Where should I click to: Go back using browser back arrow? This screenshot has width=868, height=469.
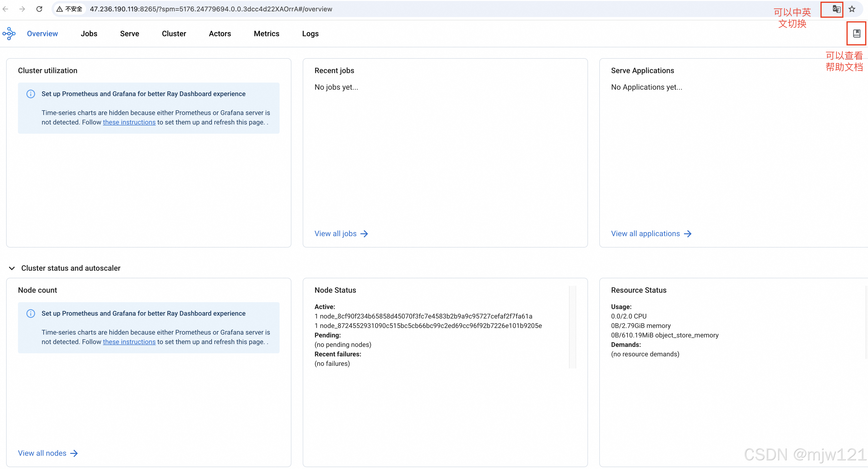click(6, 9)
